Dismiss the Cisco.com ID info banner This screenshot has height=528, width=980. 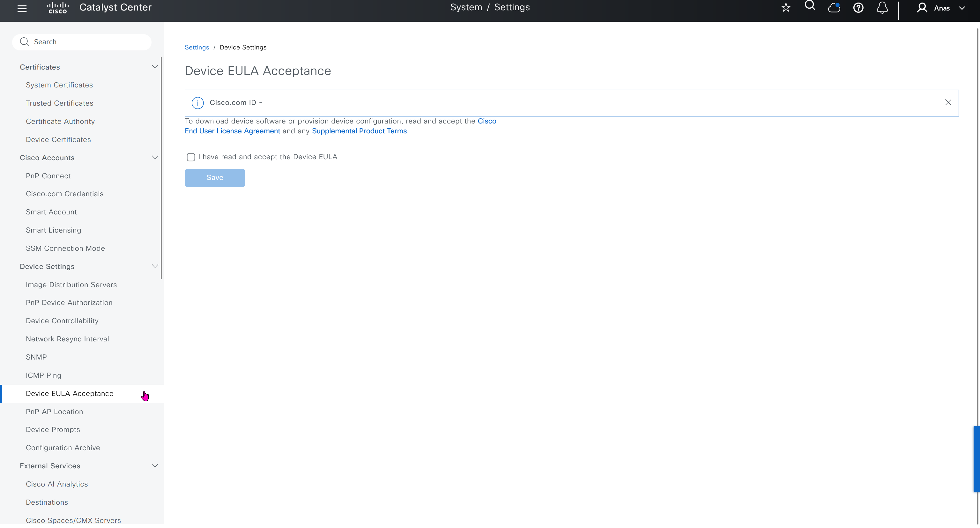pyautogui.click(x=948, y=102)
